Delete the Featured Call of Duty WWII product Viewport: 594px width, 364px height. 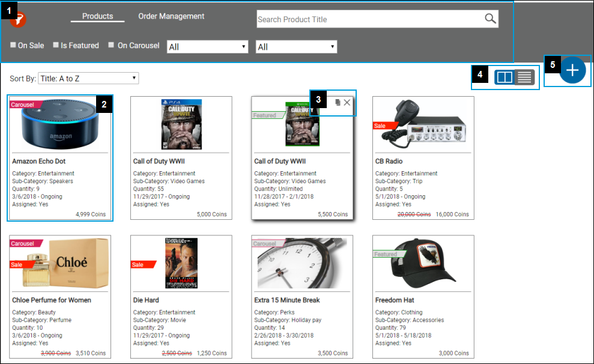347,102
